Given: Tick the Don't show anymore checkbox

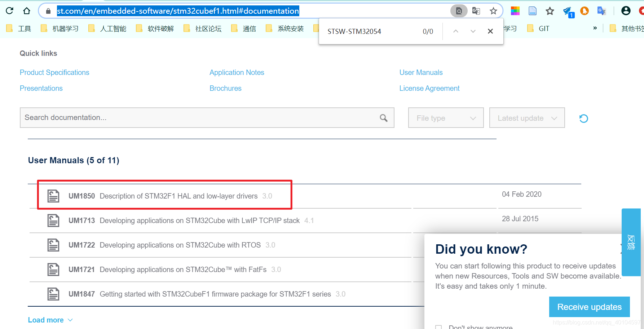Looking at the screenshot, I should tap(438, 327).
